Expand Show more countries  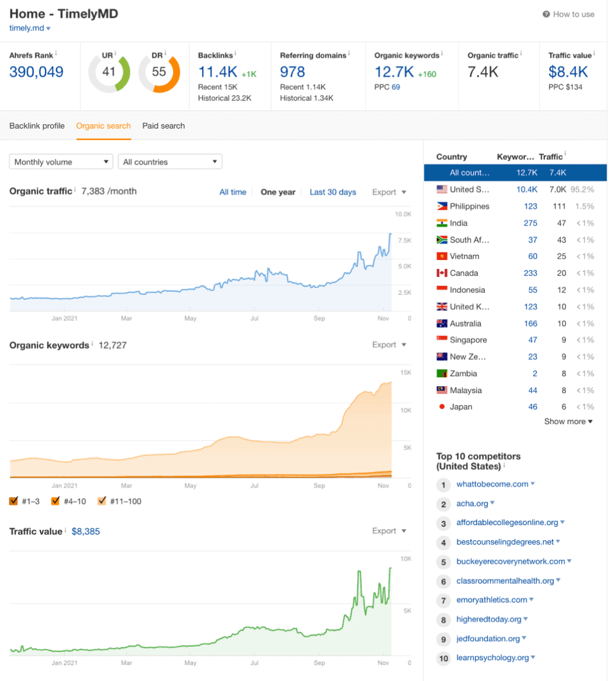(568, 421)
